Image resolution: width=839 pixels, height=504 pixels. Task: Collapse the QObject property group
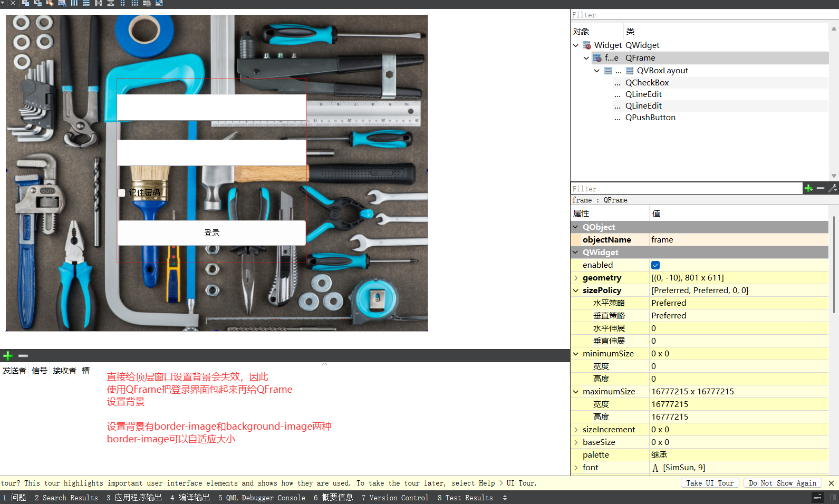point(576,227)
